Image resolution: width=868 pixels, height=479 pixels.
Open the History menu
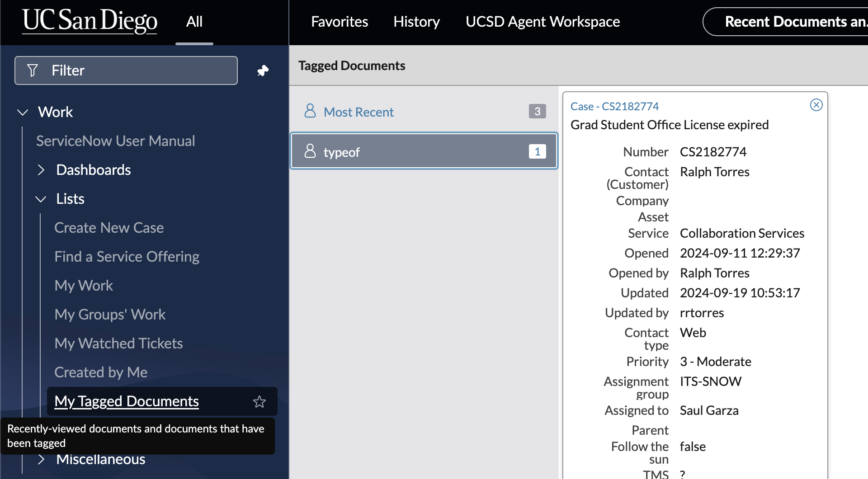(416, 22)
